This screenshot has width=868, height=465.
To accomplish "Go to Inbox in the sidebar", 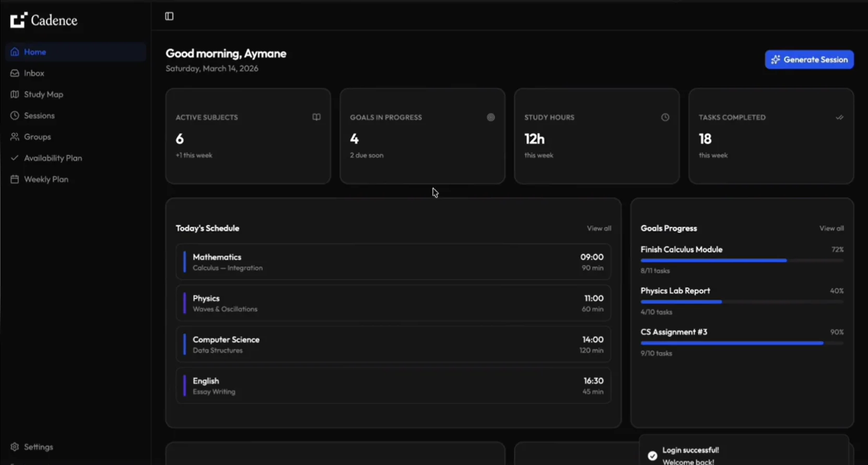I will (x=76, y=73).
